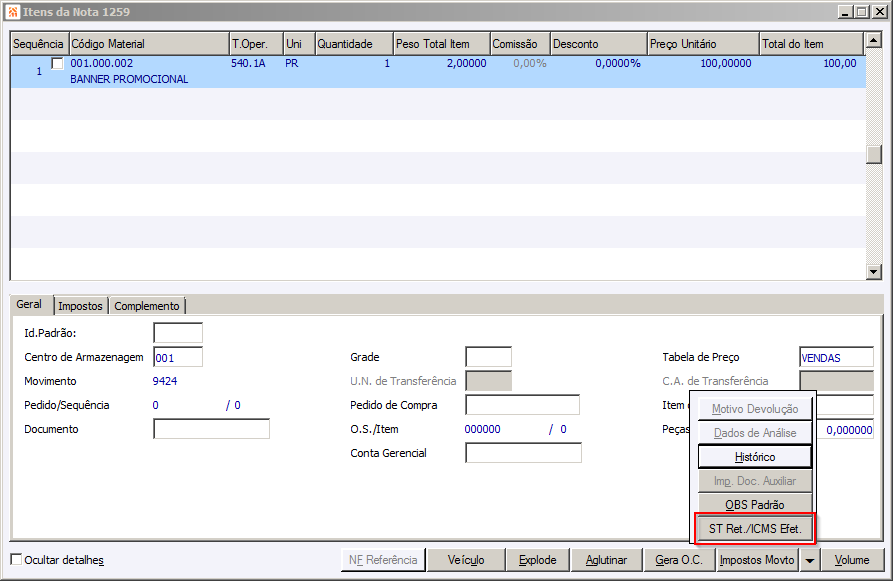893x581 pixels.
Task: Click the Documento input field
Action: tap(211, 429)
